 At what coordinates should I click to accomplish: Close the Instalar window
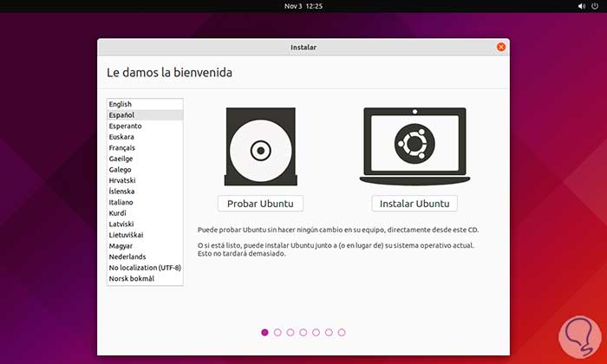(x=501, y=47)
